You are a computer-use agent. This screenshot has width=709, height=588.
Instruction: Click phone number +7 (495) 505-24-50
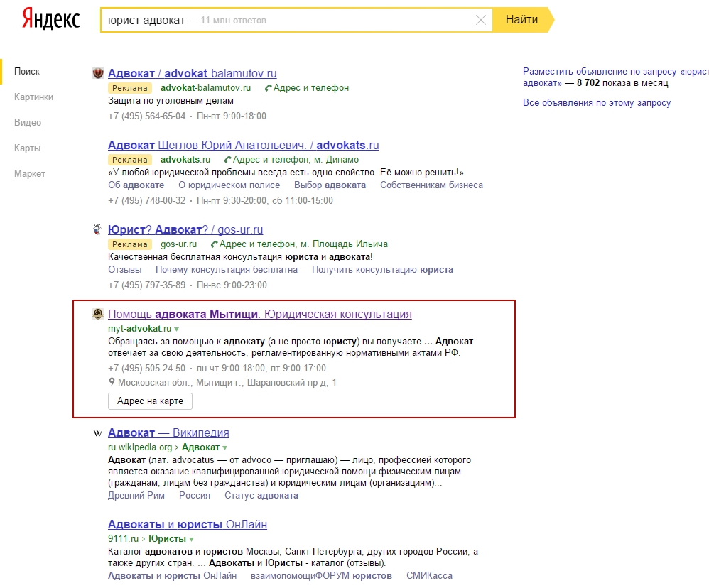[147, 368]
